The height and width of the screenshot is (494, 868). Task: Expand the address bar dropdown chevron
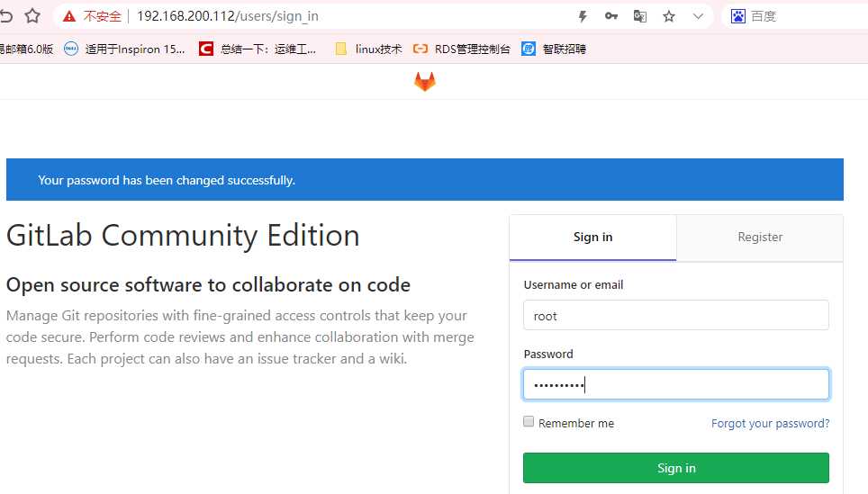pos(698,16)
